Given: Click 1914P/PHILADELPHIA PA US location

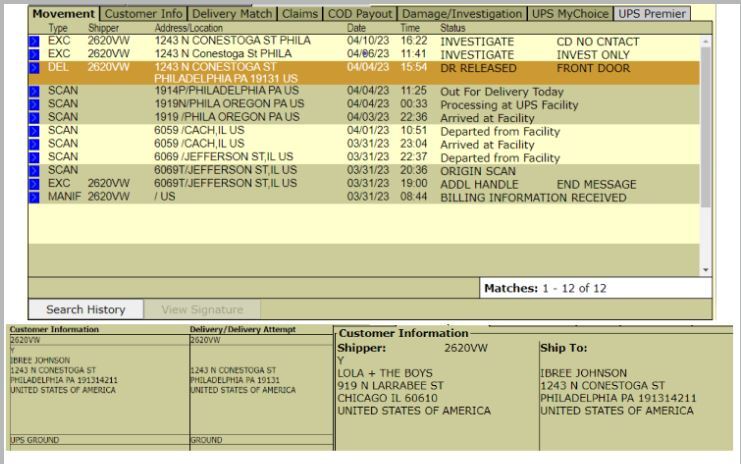Looking at the screenshot, I should tap(229, 90).
